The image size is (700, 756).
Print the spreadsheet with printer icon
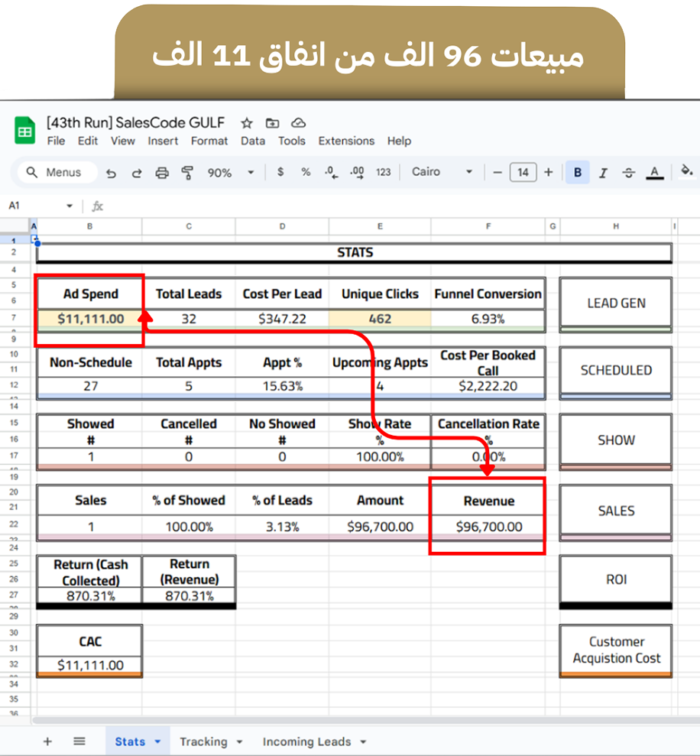tap(162, 173)
